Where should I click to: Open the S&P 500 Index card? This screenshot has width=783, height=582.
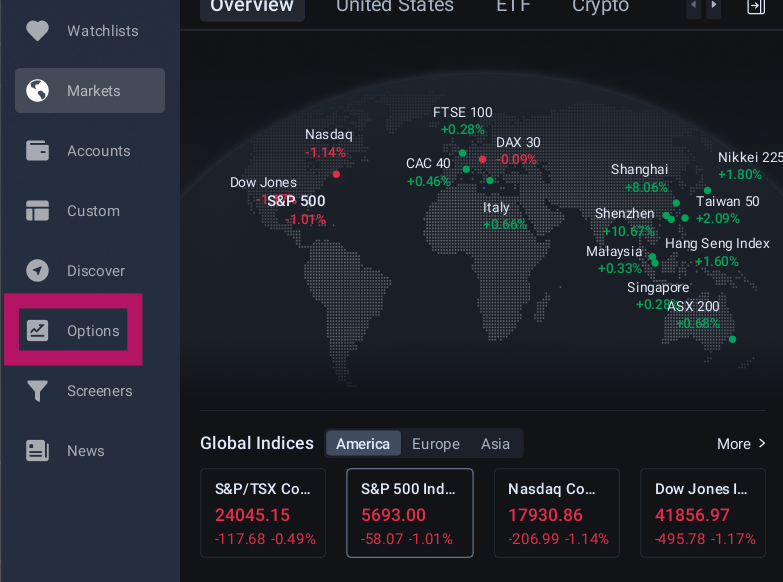point(409,513)
